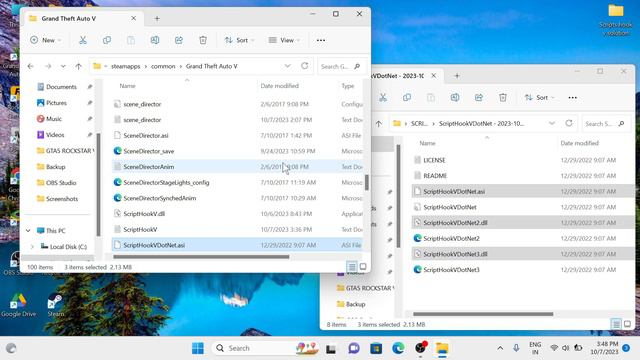The image size is (640, 360).
Task: Open See more menu in Grand Theft Auto V window
Action: coord(321,40)
